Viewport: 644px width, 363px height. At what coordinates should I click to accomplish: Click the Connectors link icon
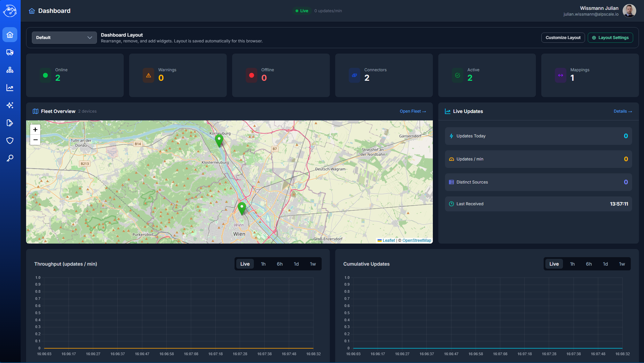click(x=355, y=75)
